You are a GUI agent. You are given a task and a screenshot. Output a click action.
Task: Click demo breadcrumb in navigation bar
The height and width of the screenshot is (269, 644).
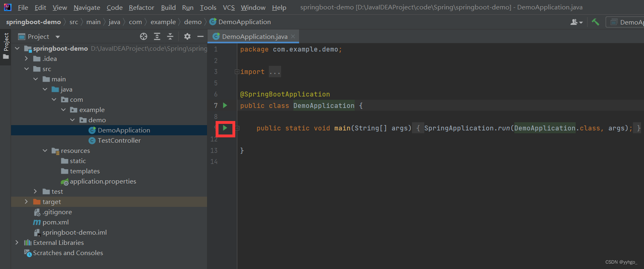[x=193, y=22]
